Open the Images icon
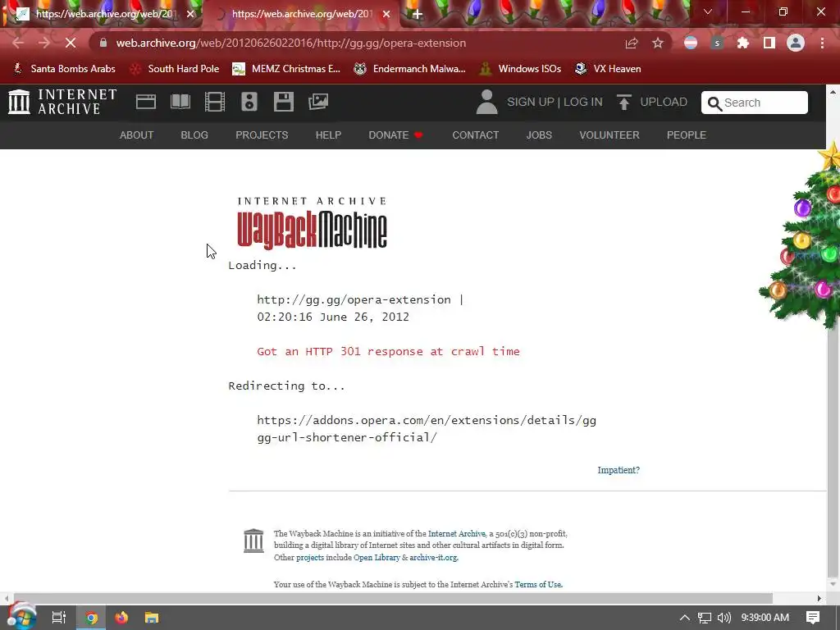This screenshot has width=840, height=630. coord(318,102)
